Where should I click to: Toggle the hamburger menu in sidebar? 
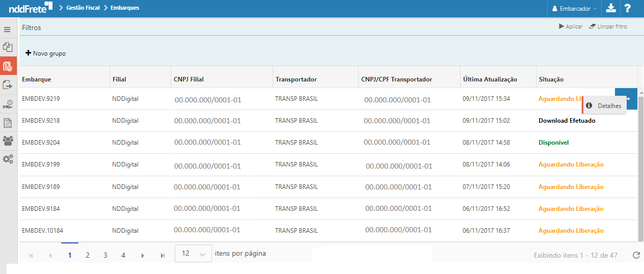point(7,30)
